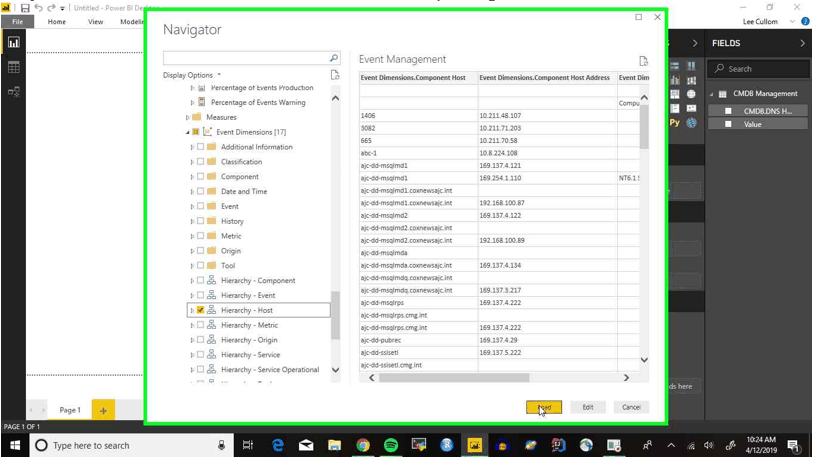Select Percentage of Events Warning item

click(258, 102)
